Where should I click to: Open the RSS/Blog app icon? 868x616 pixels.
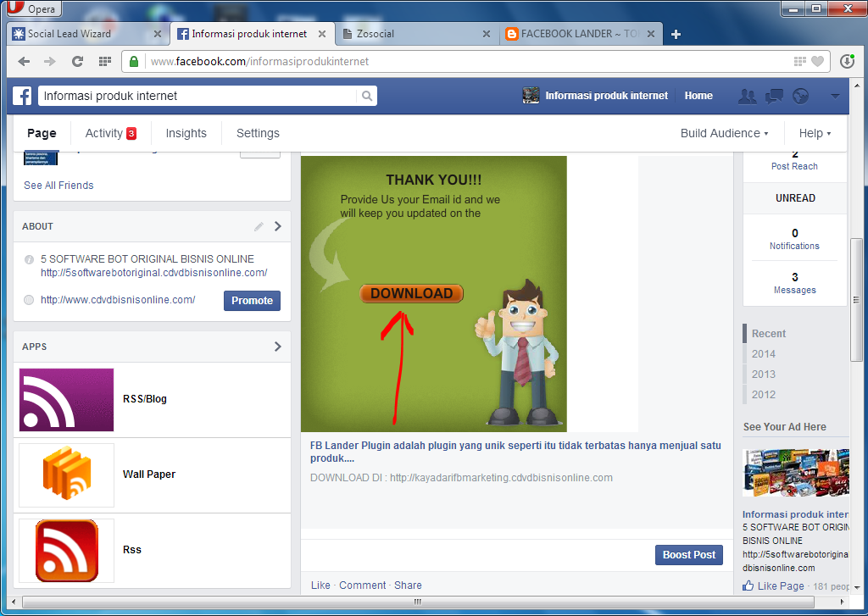coord(66,400)
